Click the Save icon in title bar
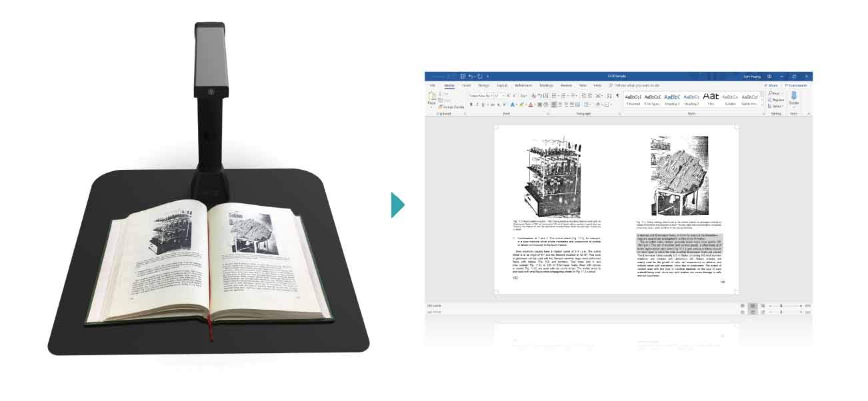This screenshot has height=401, width=868. [463, 77]
